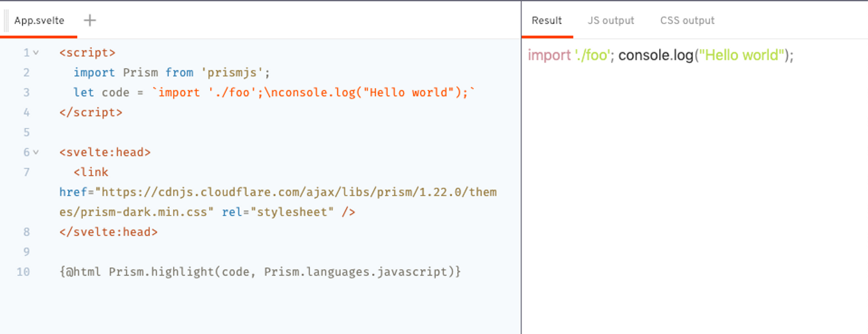This screenshot has width=868, height=334.
Task: Click line number 3 in the gutter
Action: tap(26, 93)
